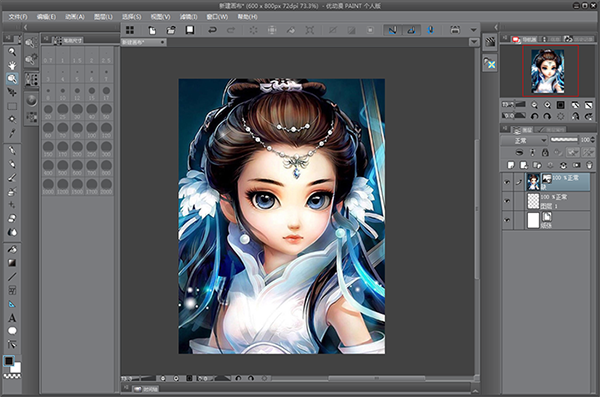Choose brush size 100 preset

pos(92,130)
